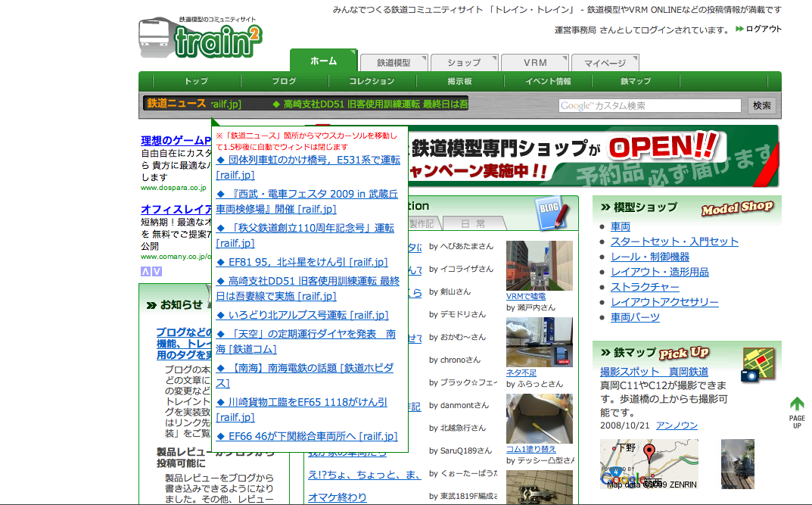Click the 検索 search button
The width and height of the screenshot is (812, 505).
[762, 105]
